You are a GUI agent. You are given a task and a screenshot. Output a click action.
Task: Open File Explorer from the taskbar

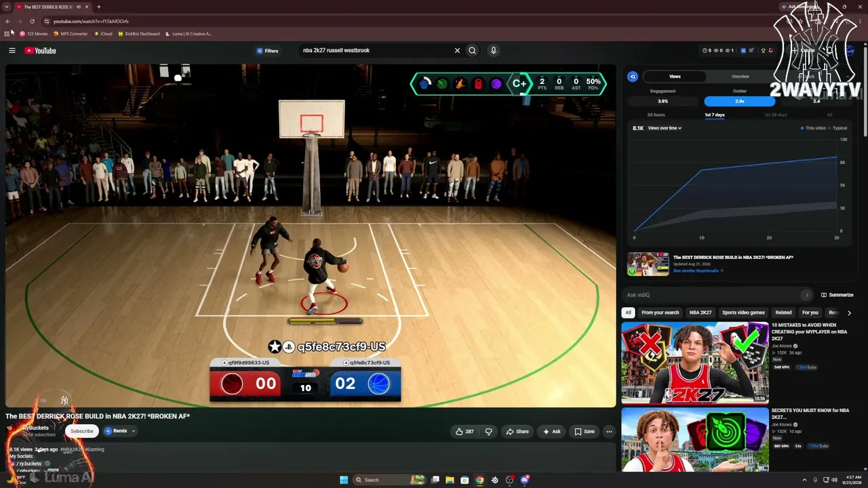tap(450, 480)
